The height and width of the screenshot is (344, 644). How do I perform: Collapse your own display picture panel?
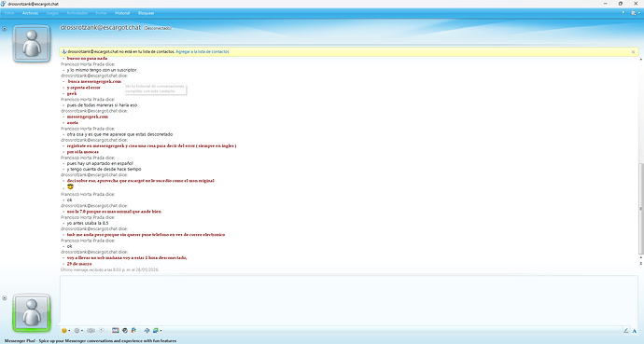pyautogui.click(x=5, y=298)
